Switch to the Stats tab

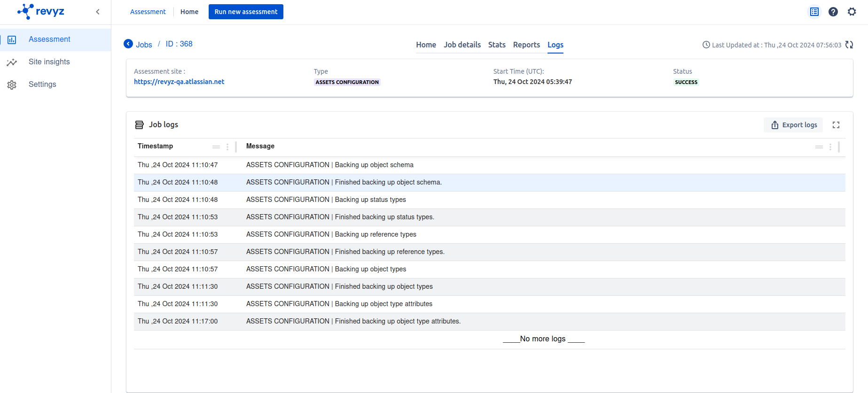(x=497, y=45)
